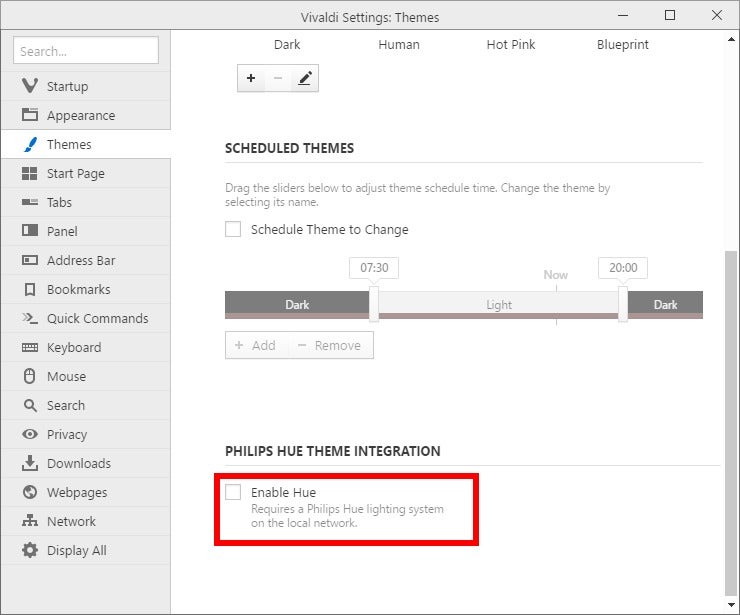The height and width of the screenshot is (615, 740).
Task: Click the Webpages globe icon
Action: coord(30,492)
